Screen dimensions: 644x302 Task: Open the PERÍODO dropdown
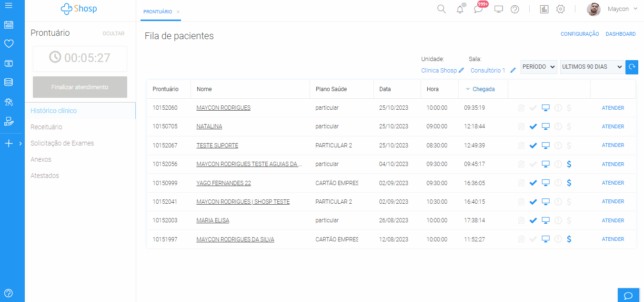(539, 67)
